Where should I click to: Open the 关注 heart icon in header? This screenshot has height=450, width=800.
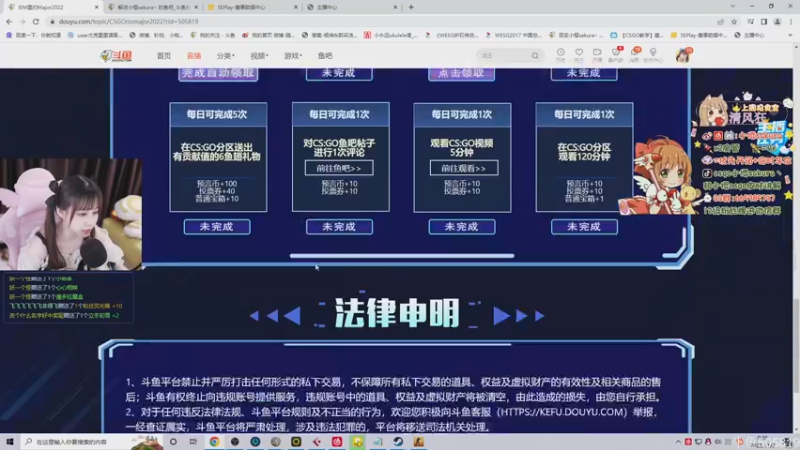point(579,55)
